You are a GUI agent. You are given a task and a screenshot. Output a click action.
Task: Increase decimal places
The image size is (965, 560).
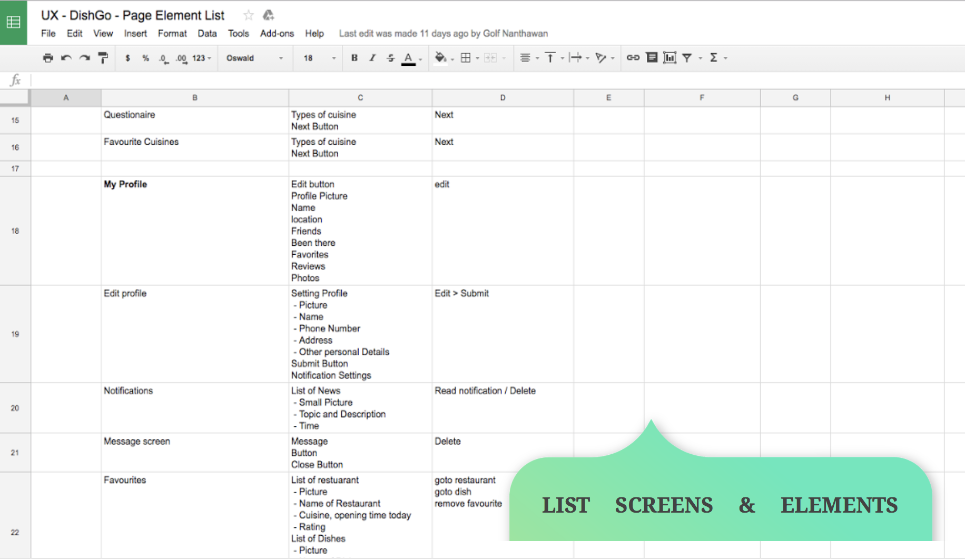tap(181, 58)
